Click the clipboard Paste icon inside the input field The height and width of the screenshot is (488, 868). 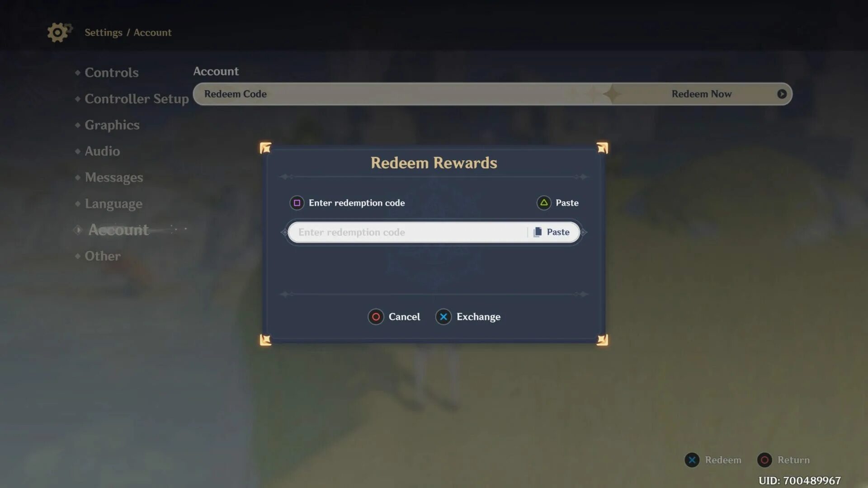(x=538, y=232)
